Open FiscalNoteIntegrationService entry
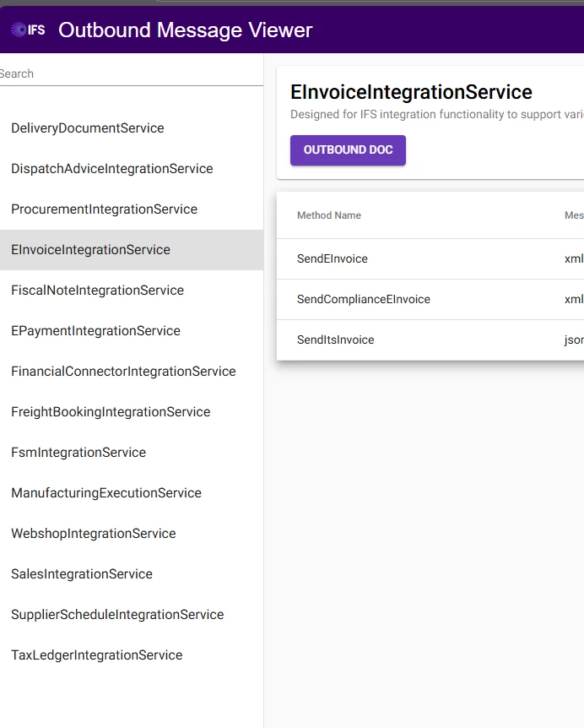The image size is (584, 728). 132,291
